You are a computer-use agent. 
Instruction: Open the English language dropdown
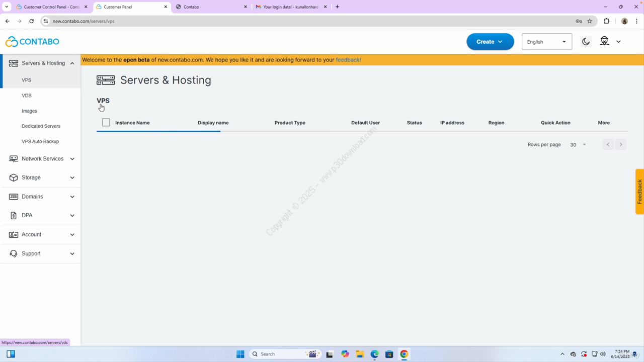coord(546,42)
